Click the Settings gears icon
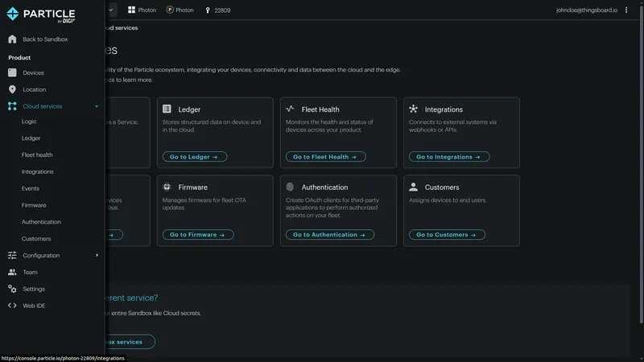Screen dimensions: 644x362 (12, 289)
